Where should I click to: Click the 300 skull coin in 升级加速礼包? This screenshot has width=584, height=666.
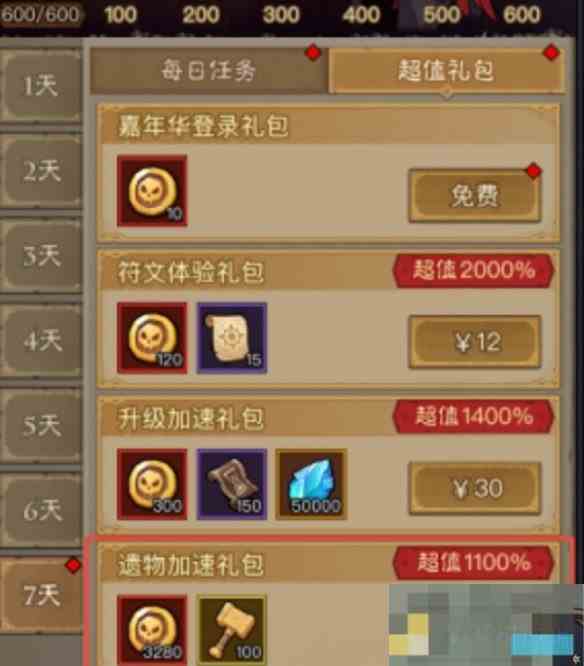pos(152,484)
